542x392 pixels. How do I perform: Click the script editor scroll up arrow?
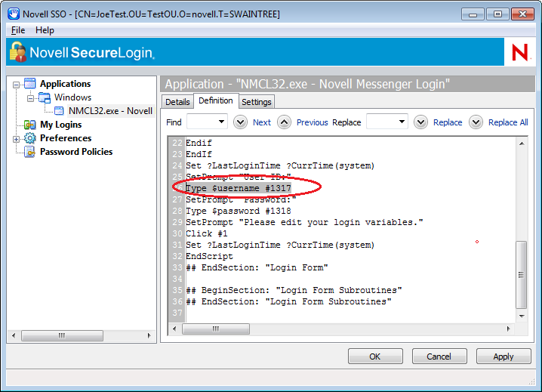522,144
